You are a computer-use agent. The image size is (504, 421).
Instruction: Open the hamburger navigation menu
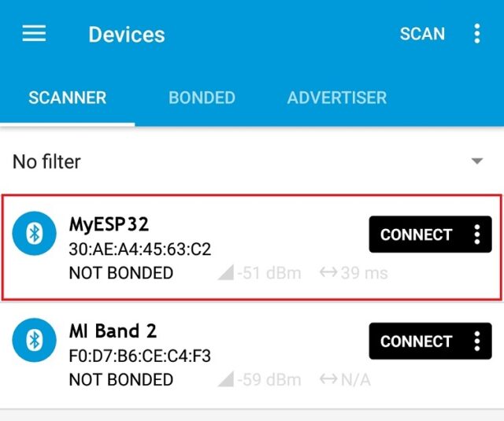coord(34,33)
